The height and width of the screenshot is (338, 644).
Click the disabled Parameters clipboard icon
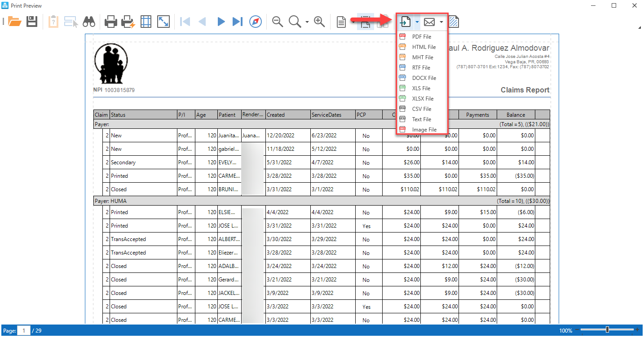[53, 22]
